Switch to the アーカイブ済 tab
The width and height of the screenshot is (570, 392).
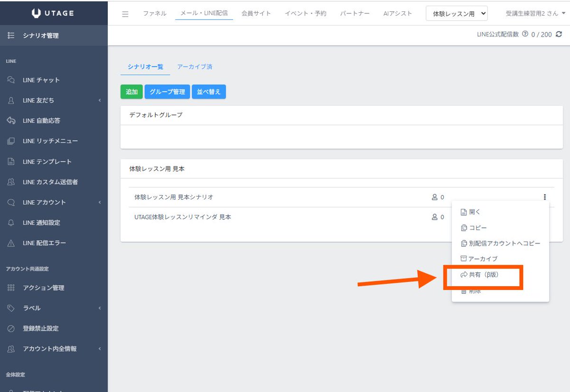(195, 67)
